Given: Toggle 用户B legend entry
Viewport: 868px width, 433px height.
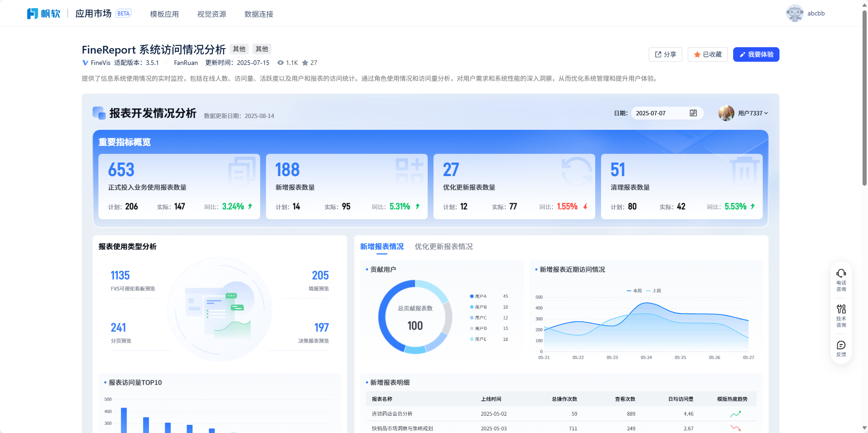Looking at the screenshot, I should [x=478, y=307].
